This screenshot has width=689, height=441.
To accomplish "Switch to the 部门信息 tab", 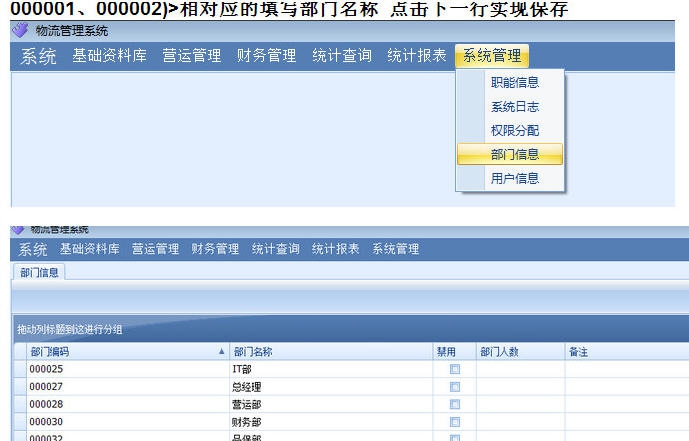I will (x=39, y=272).
